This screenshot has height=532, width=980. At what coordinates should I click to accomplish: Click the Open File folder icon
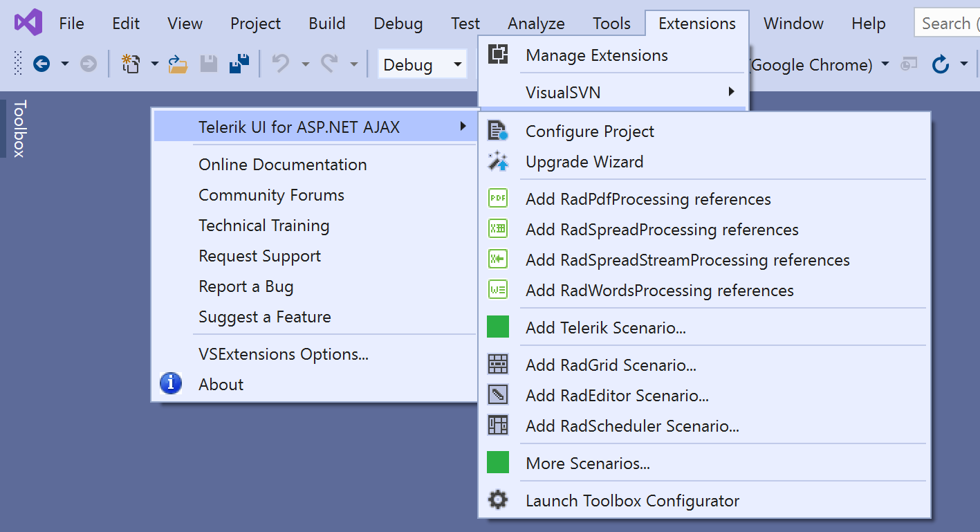[x=178, y=64]
